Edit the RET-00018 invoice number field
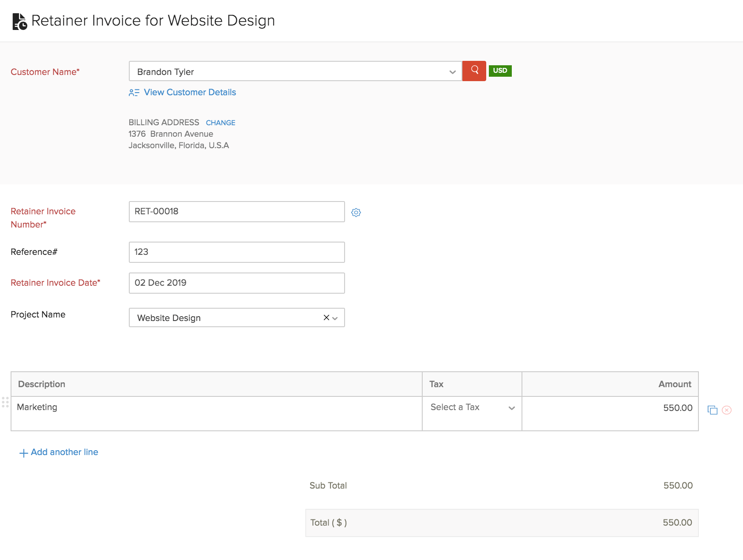Screen dimensions: 743x560 click(x=236, y=211)
